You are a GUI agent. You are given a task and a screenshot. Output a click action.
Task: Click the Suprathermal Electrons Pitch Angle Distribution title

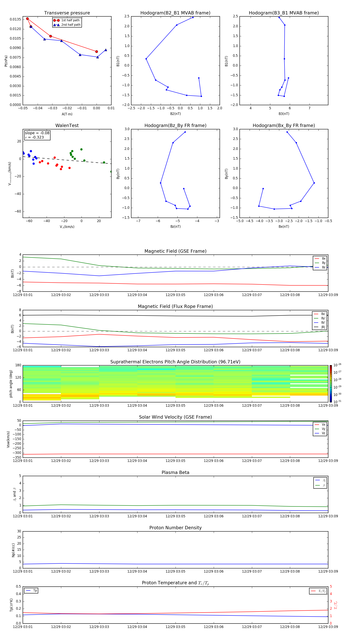(x=175, y=362)
